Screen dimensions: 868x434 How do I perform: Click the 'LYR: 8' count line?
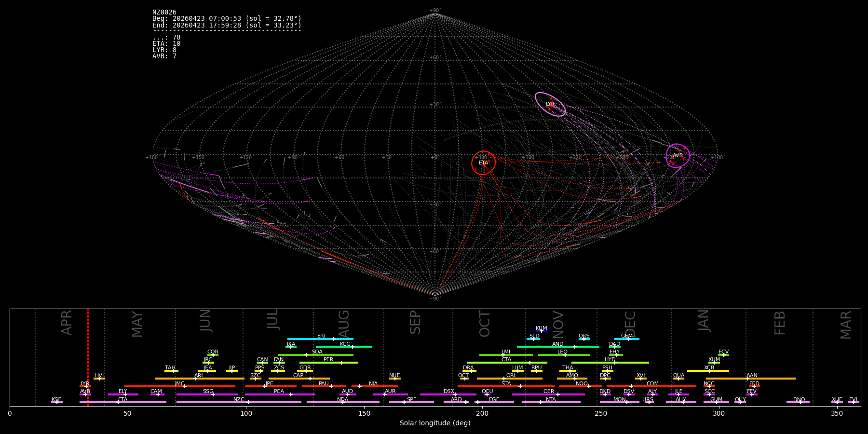(x=164, y=50)
